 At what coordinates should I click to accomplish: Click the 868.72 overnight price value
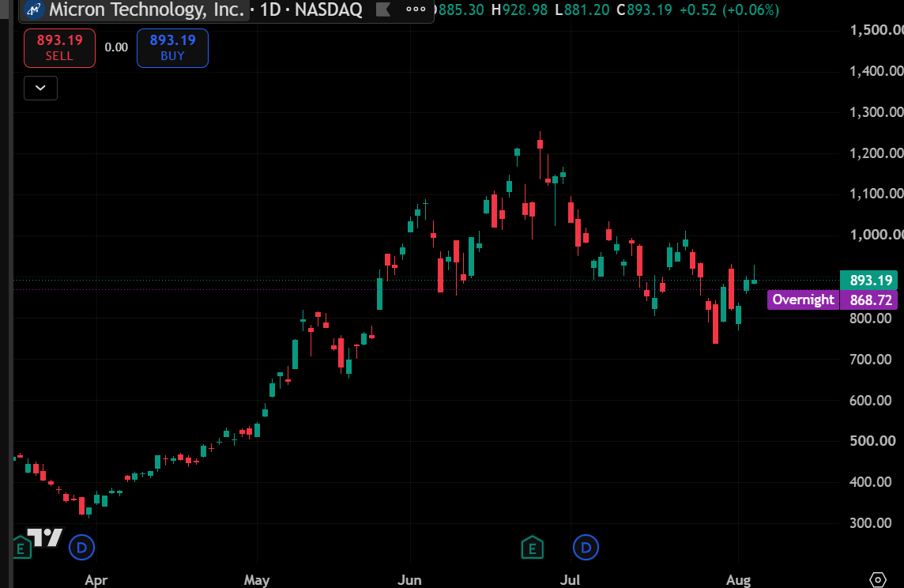click(869, 300)
